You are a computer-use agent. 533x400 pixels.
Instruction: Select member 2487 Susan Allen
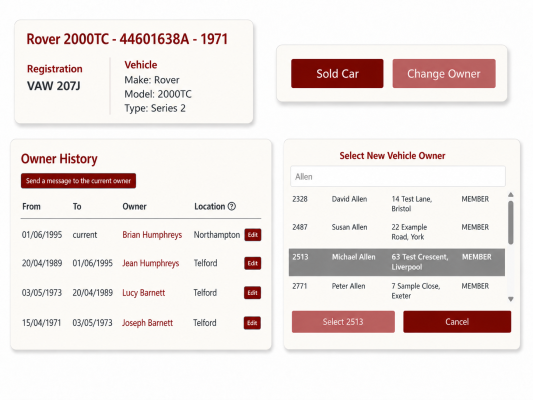click(x=397, y=232)
